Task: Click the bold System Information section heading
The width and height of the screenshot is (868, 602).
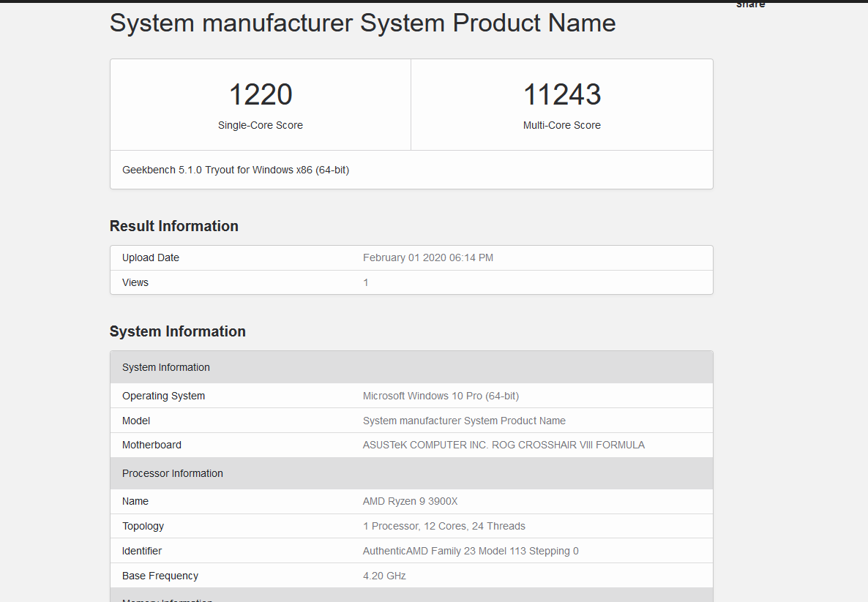Action: pyautogui.click(x=178, y=331)
